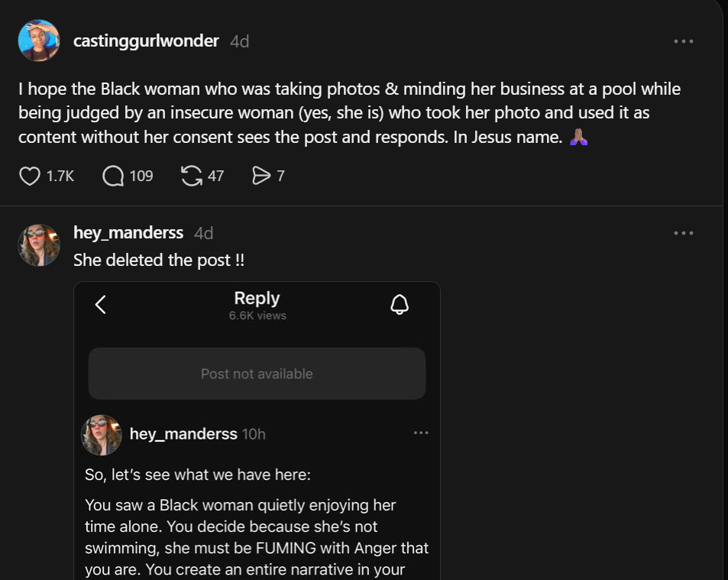Click the 'She deleted the post !!' reply text
The image size is (728, 580).
(159, 261)
